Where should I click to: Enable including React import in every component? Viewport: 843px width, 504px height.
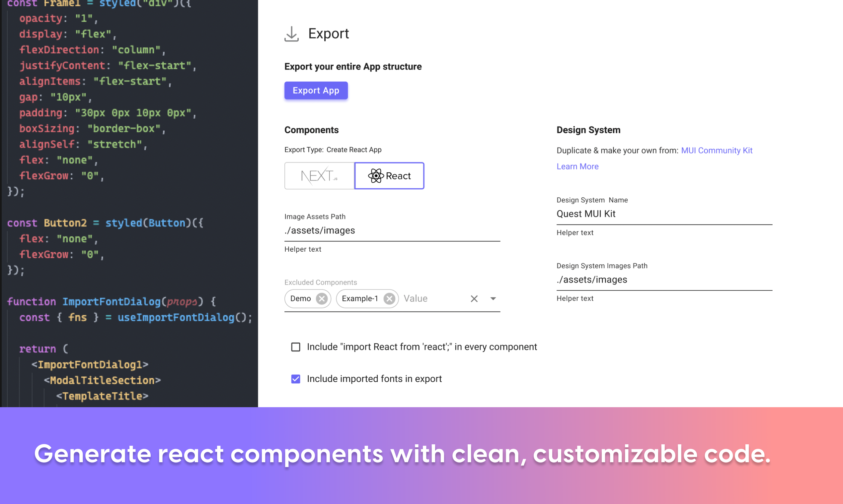296,347
